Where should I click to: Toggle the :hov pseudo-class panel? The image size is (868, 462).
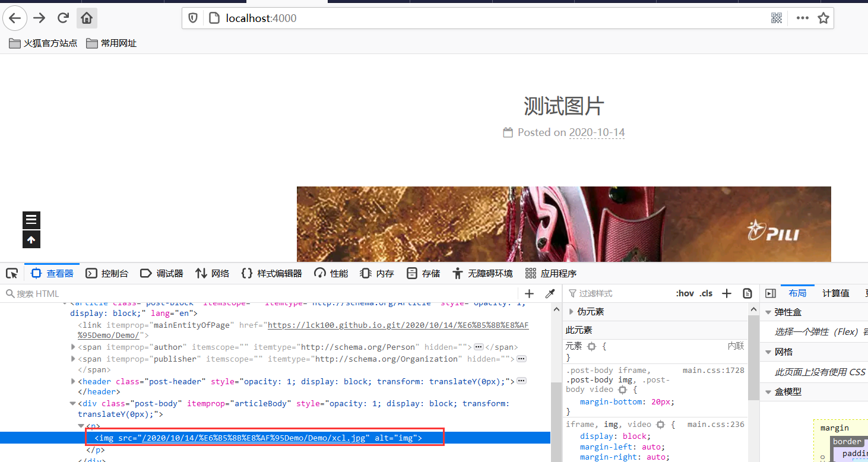685,293
